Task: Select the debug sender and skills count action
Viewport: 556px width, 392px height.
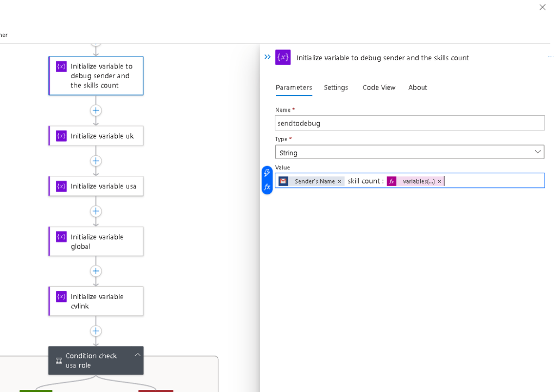Action: (x=96, y=75)
